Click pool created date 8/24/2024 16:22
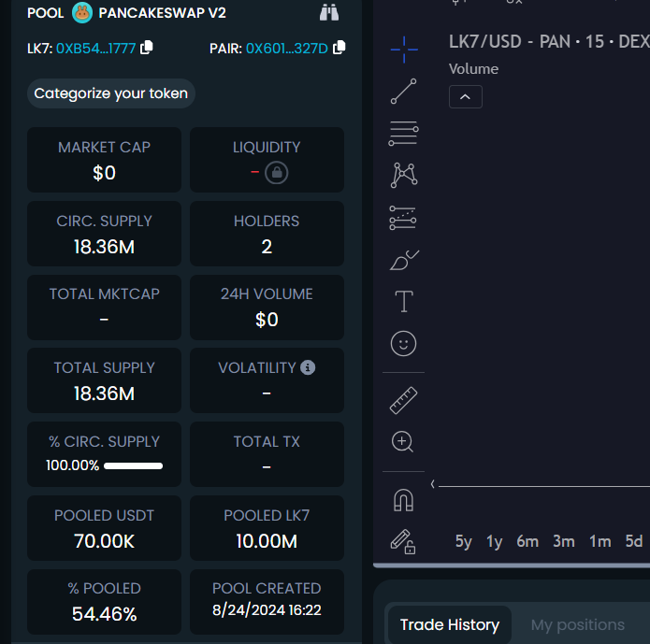This screenshot has width=650, height=644. tap(267, 610)
